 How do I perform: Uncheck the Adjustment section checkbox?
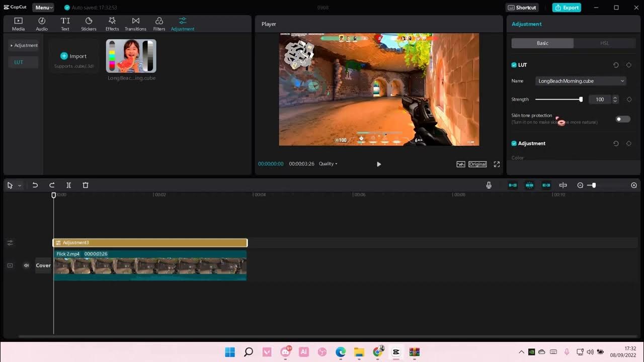click(514, 143)
